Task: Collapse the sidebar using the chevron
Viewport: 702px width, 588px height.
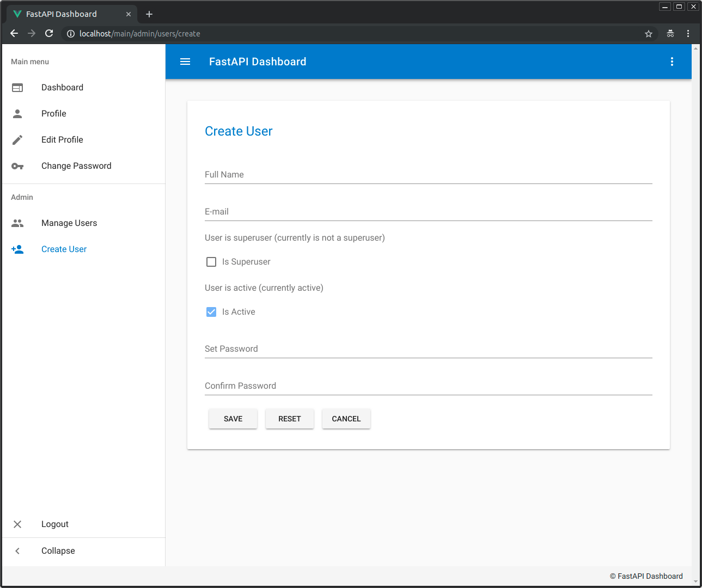Action: [x=17, y=550]
